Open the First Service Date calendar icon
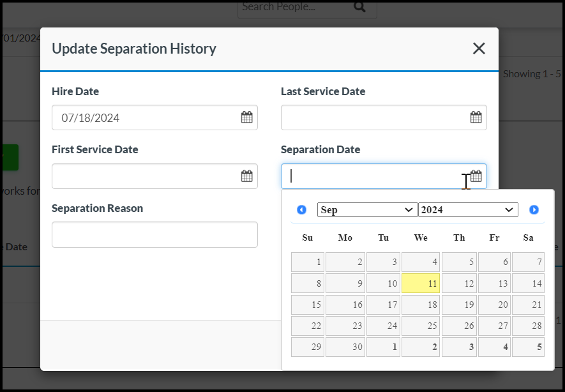The width and height of the screenshot is (565, 392). click(x=246, y=176)
